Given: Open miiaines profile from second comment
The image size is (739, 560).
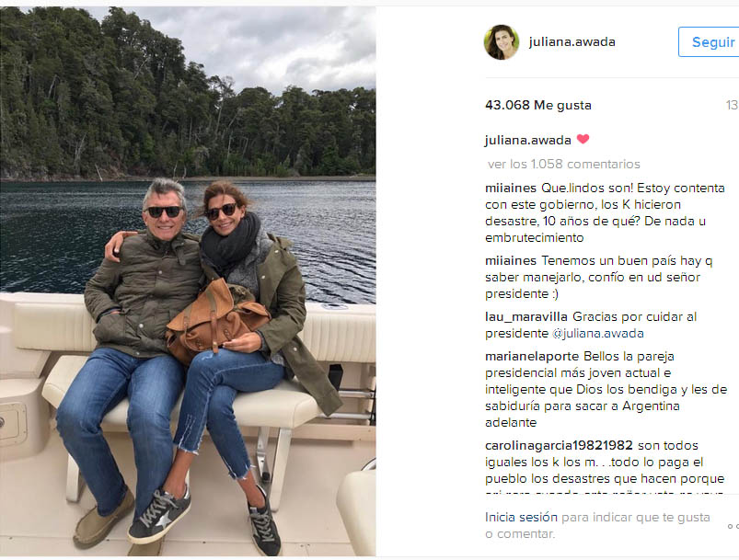Looking at the screenshot, I should pyautogui.click(x=511, y=260).
